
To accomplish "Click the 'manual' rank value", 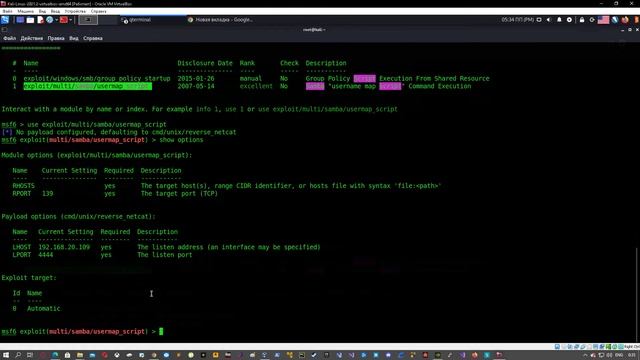I will pos(251,78).
